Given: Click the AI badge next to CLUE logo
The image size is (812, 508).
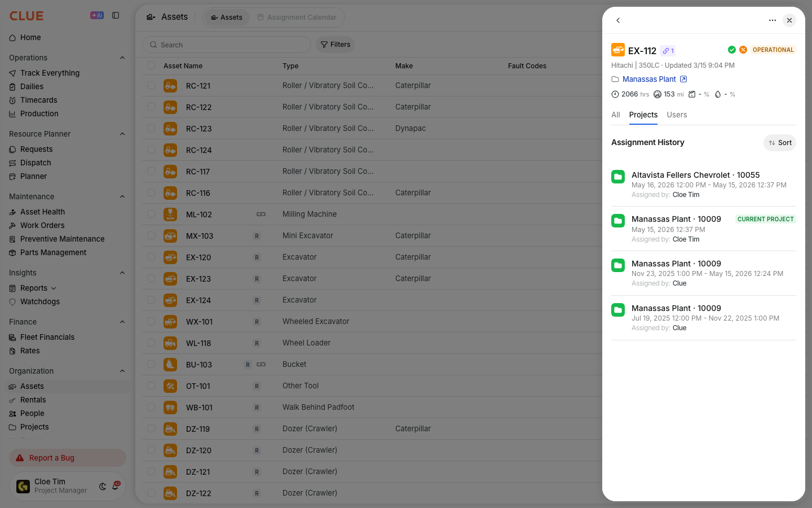Looking at the screenshot, I should click(x=97, y=15).
